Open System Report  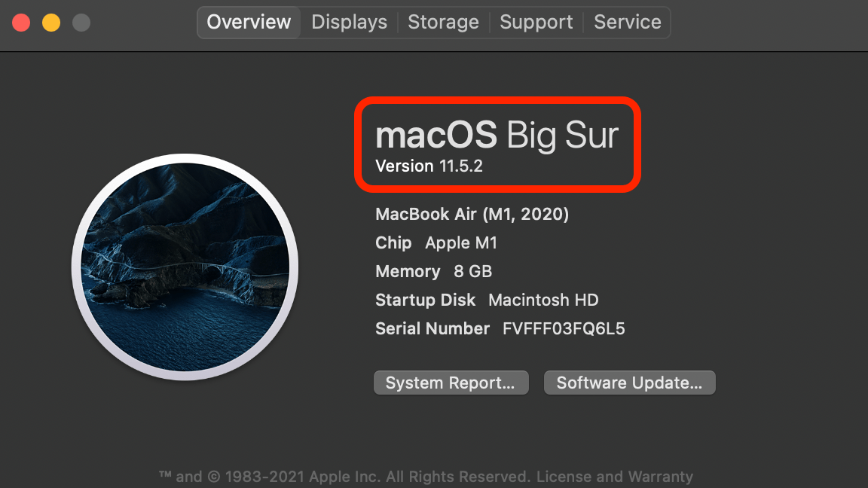point(451,382)
